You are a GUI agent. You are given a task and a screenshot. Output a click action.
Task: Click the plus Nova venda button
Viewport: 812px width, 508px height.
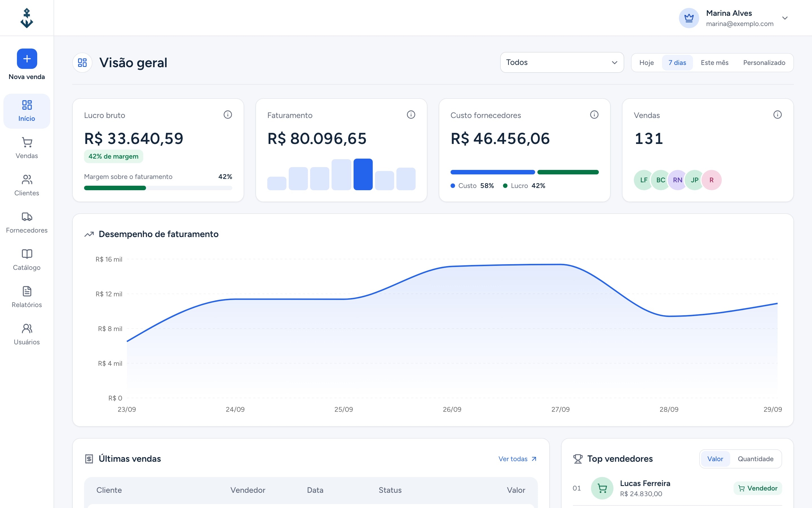coord(27,59)
